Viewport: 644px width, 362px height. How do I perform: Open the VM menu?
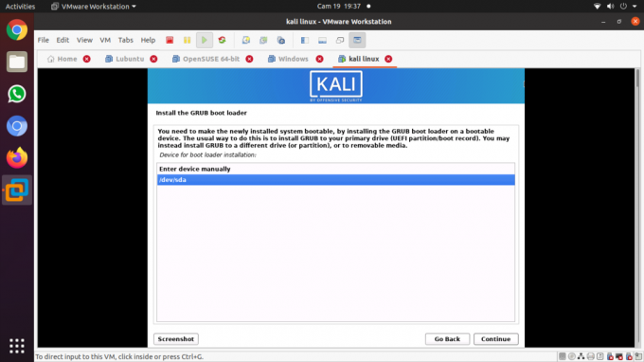pyautogui.click(x=105, y=40)
